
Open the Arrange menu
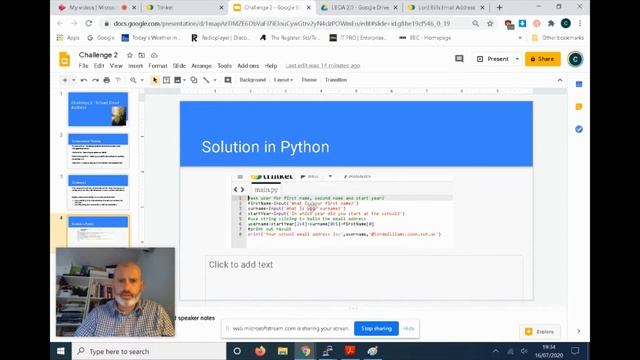click(x=202, y=66)
